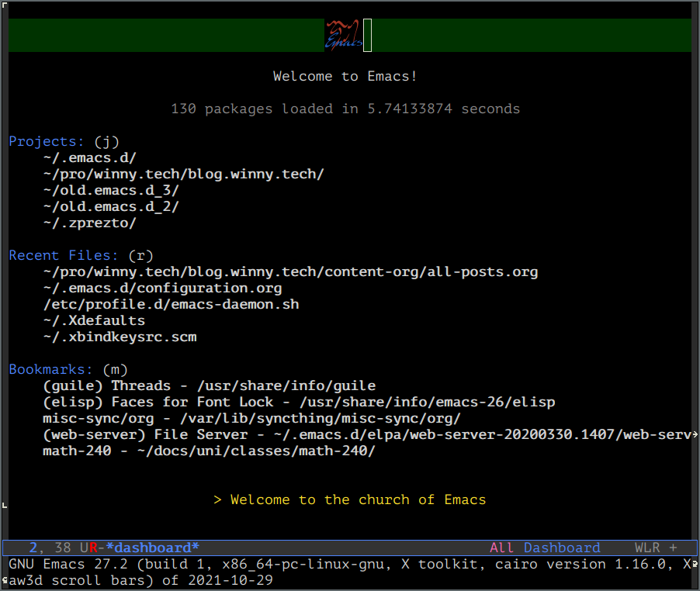Image resolution: width=700 pixels, height=591 pixels.
Task: Open the misc-sync/org bookmark
Action: pos(251,418)
